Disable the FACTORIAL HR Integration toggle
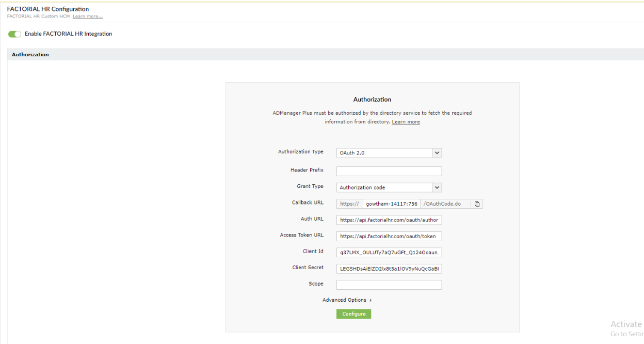This screenshot has width=644, height=344. (x=14, y=34)
